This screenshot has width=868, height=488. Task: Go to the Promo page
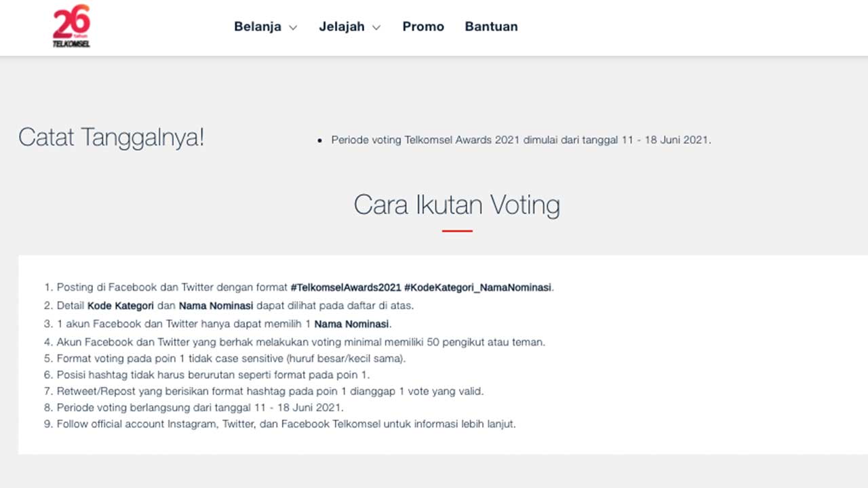pyautogui.click(x=423, y=26)
